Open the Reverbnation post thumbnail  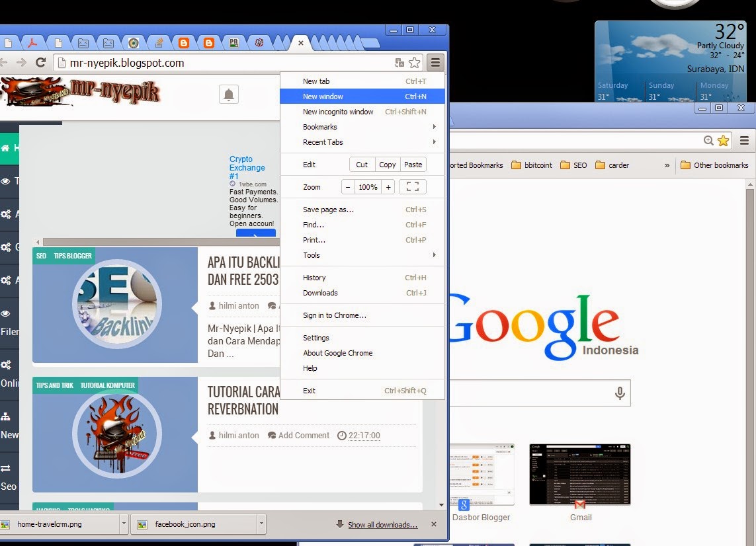pyautogui.click(x=116, y=434)
